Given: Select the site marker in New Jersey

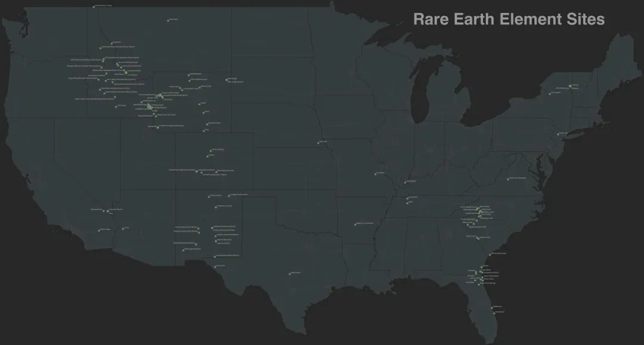Looking at the screenshot, I should click(x=558, y=134).
